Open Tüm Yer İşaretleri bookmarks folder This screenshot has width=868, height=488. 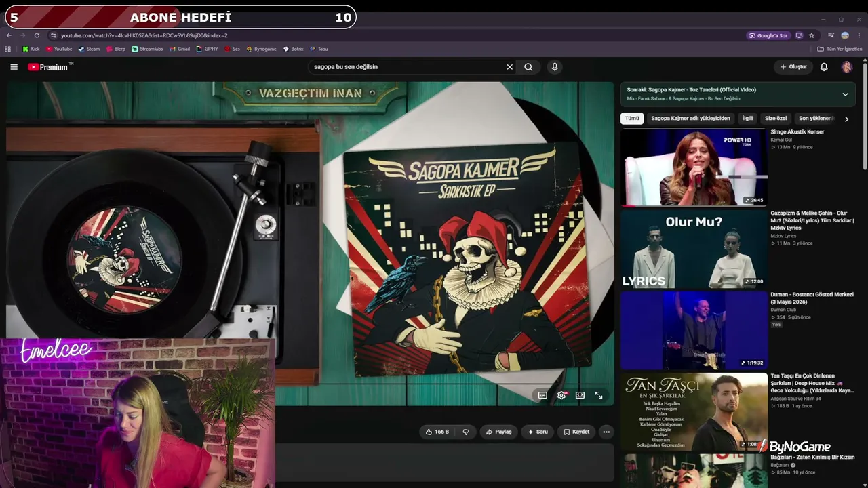pyautogui.click(x=840, y=49)
